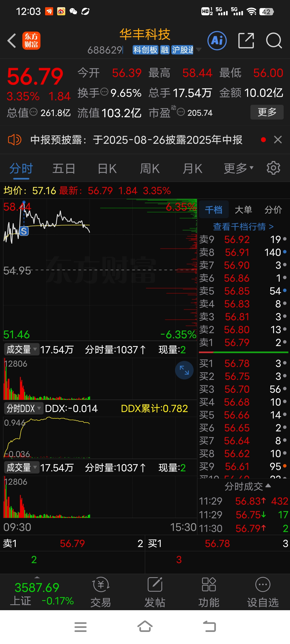
Task: Open upper 成交量 indicator dropdown
Action: [22, 349]
